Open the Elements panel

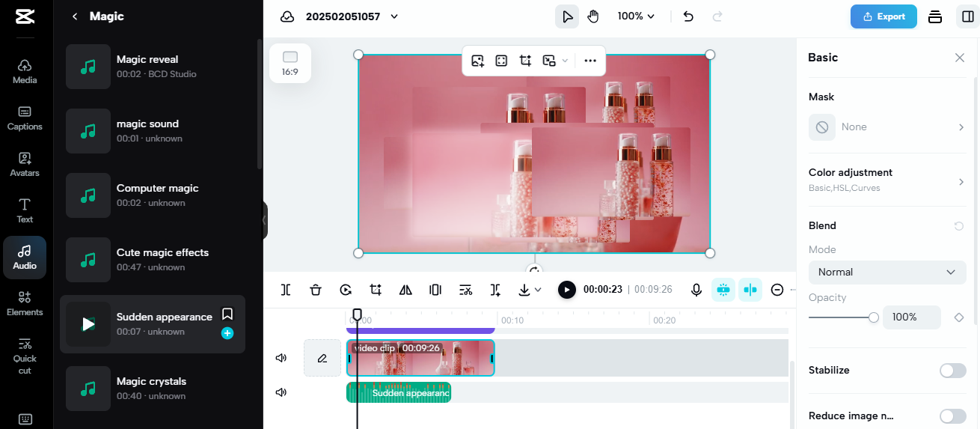[25, 303]
